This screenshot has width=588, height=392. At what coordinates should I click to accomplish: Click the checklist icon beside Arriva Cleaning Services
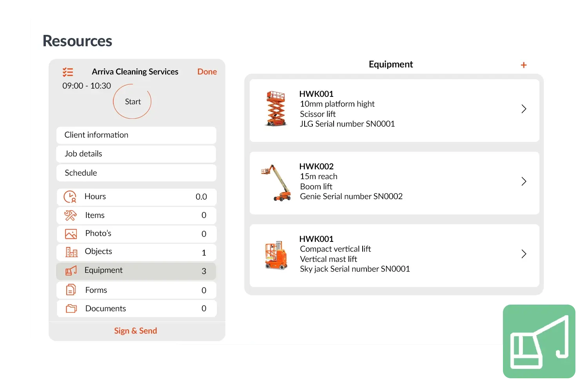tap(68, 72)
